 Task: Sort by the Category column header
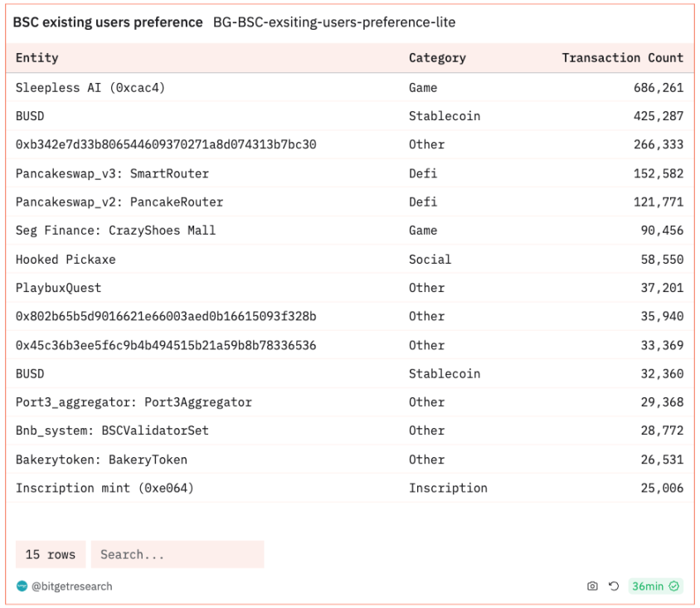[x=437, y=58]
